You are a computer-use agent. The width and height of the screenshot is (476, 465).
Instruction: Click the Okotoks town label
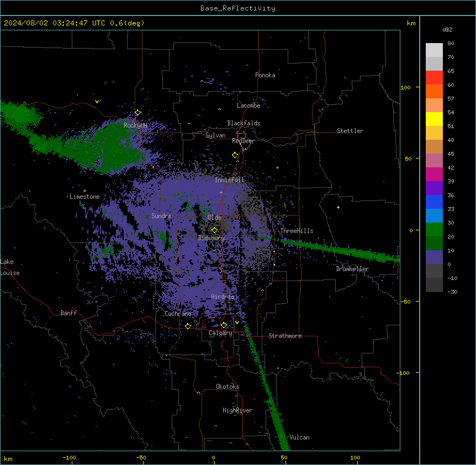228,387
